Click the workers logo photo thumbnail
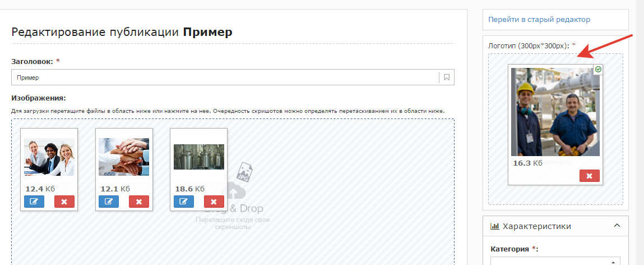Screen dimensions: 644x265 pos(555,112)
